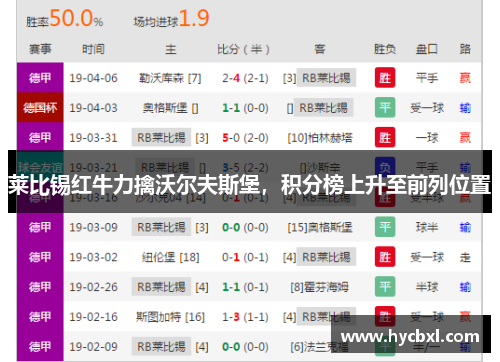Click the date 19-02-16
The width and height of the screenshot is (500, 362).
[x=93, y=317]
